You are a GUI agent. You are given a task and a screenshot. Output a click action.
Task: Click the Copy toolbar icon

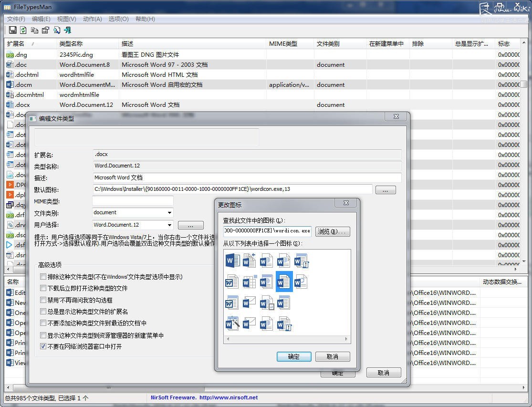click(34, 30)
